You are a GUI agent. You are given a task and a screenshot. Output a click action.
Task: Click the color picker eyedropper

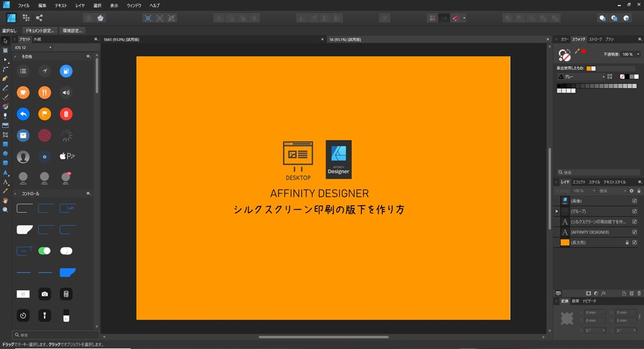[577, 52]
